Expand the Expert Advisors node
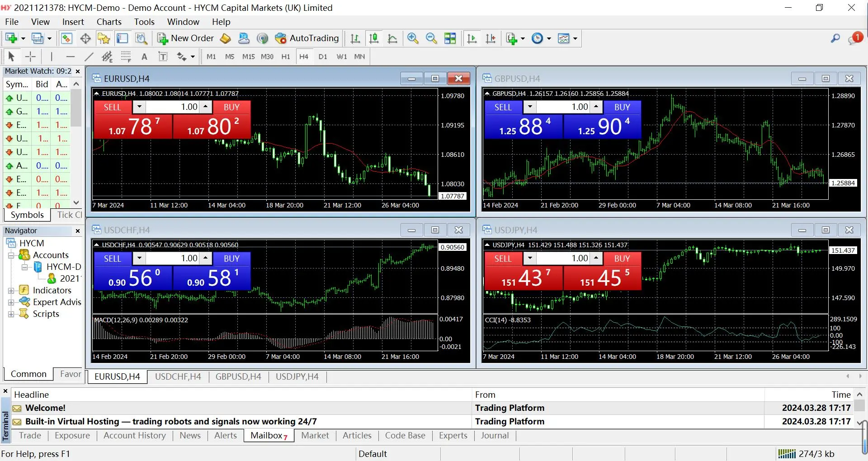Screen dimensions: 868x461 pos(11,302)
